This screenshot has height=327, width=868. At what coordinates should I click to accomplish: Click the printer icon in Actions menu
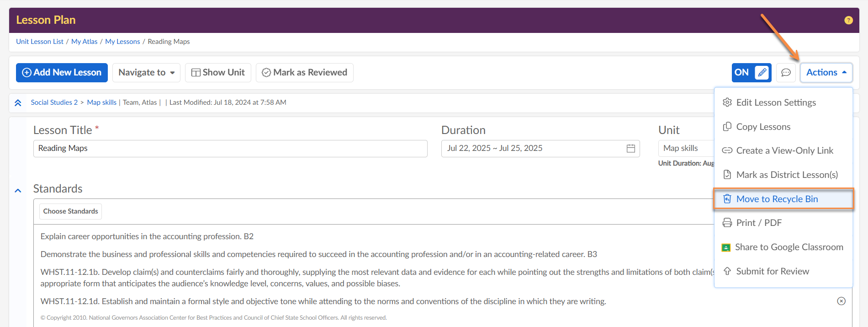727,223
